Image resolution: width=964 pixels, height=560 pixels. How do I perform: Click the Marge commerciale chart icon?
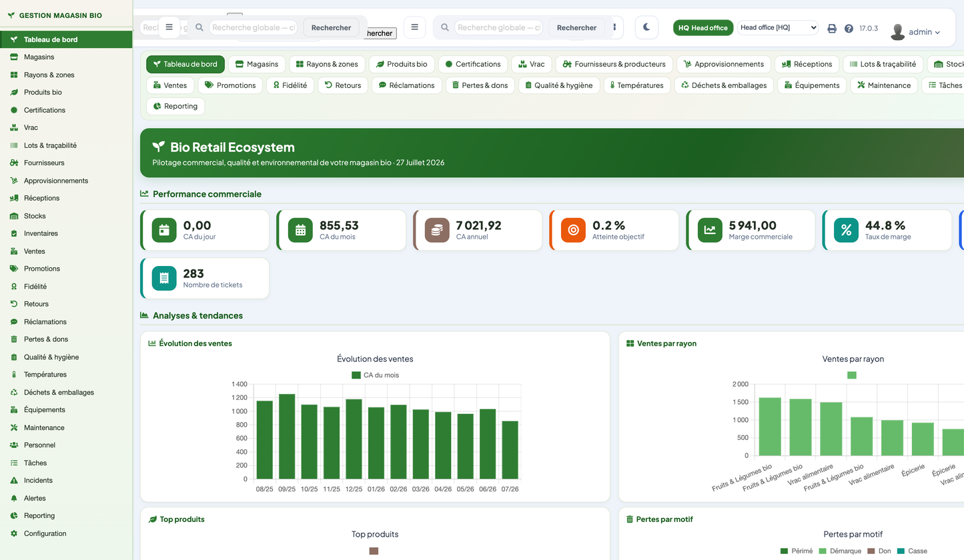pyautogui.click(x=710, y=230)
